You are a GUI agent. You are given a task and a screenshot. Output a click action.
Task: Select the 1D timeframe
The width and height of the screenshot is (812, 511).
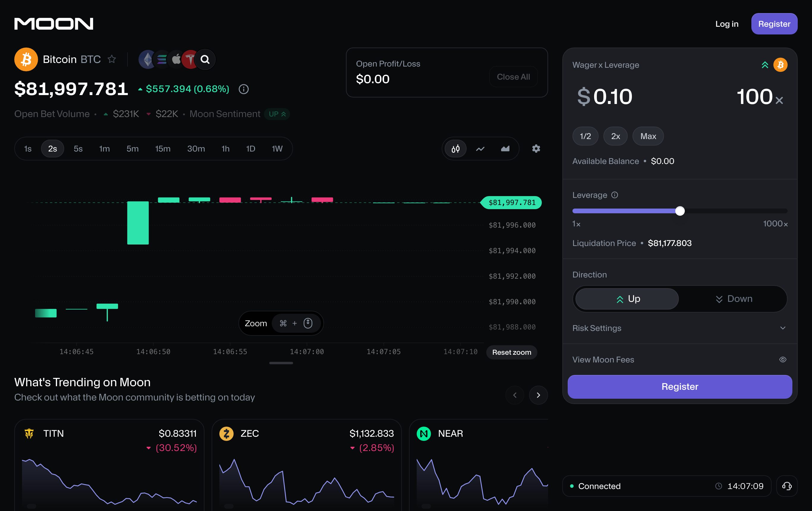[x=251, y=149]
